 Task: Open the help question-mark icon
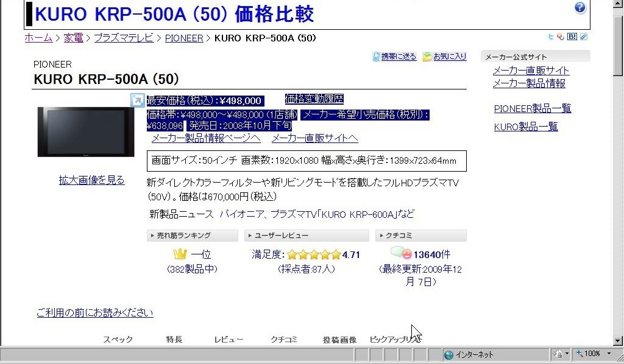579,7
